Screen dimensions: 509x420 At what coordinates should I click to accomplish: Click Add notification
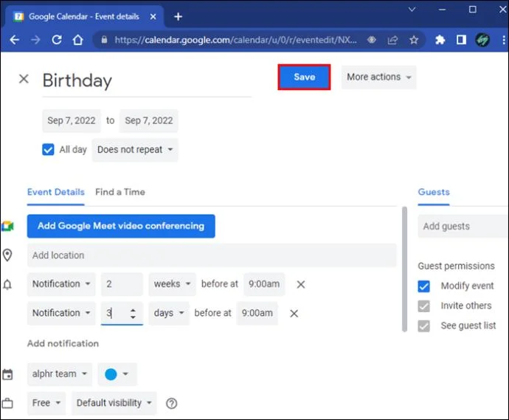[x=63, y=344]
